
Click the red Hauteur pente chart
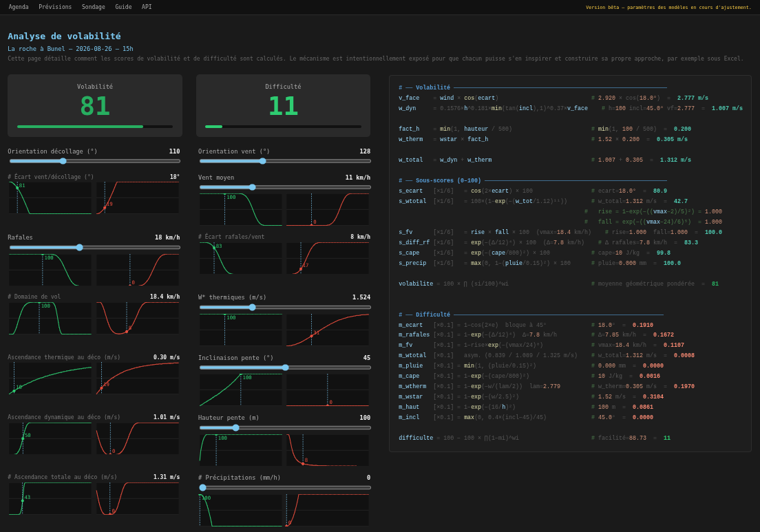[x=328, y=449]
